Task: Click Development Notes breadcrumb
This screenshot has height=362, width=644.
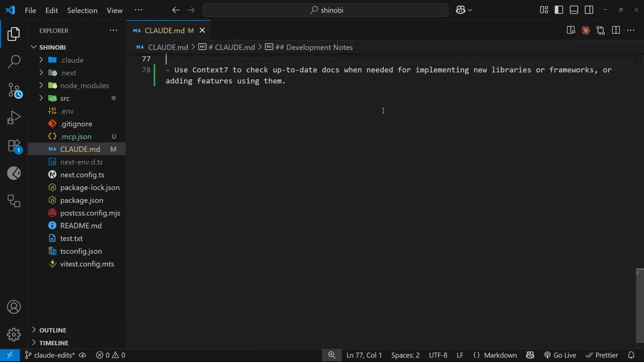Action: coord(309,47)
